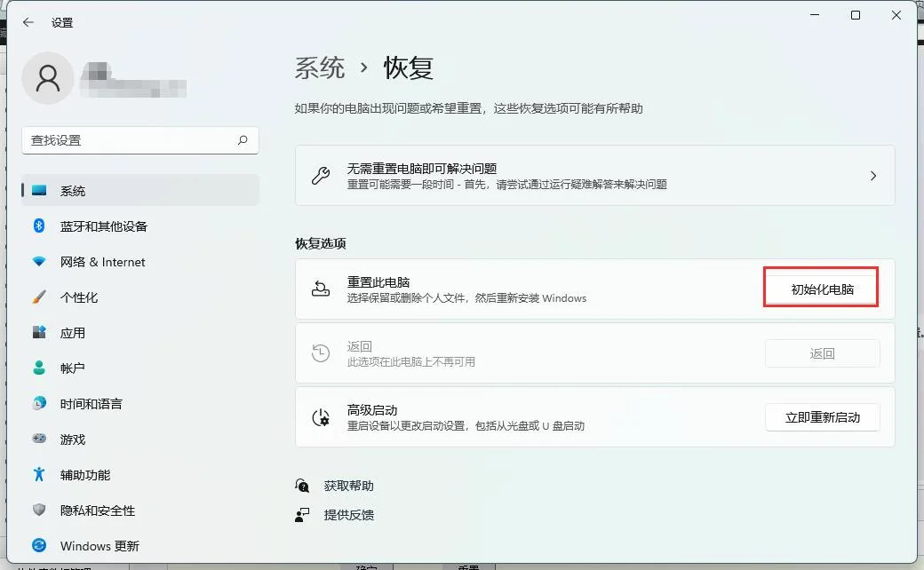Click the back arrow in title bar
The image size is (924, 570).
pyautogui.click(x=28, y=22)
